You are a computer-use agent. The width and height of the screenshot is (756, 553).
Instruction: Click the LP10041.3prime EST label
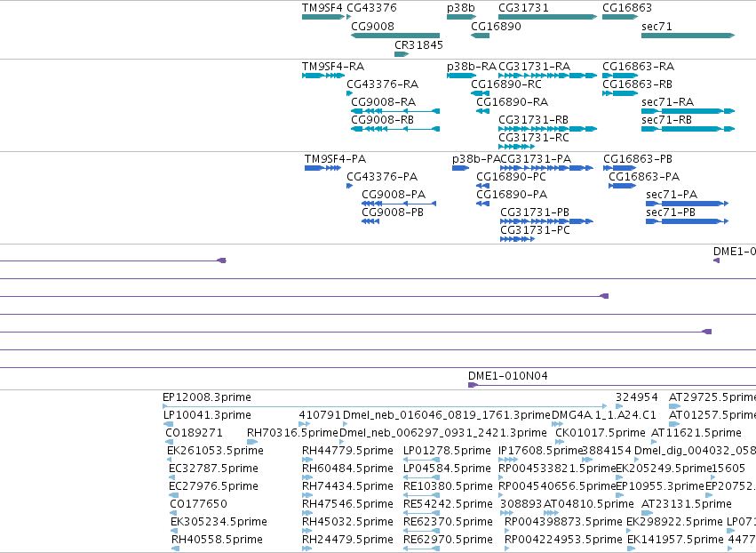tap(207, 415)
